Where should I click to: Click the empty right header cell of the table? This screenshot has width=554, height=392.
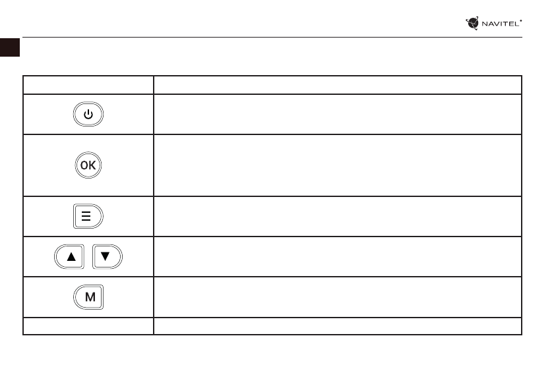click(337, 84)
